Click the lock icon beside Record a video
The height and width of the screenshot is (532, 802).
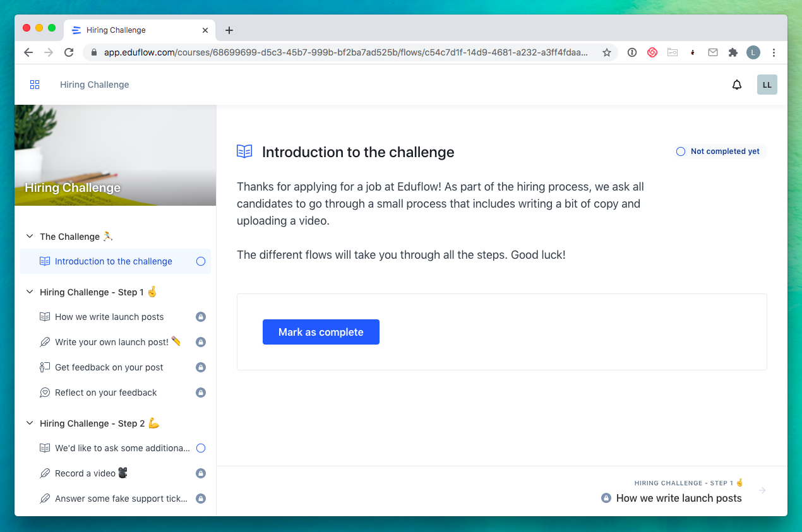[x=201, y=473]
